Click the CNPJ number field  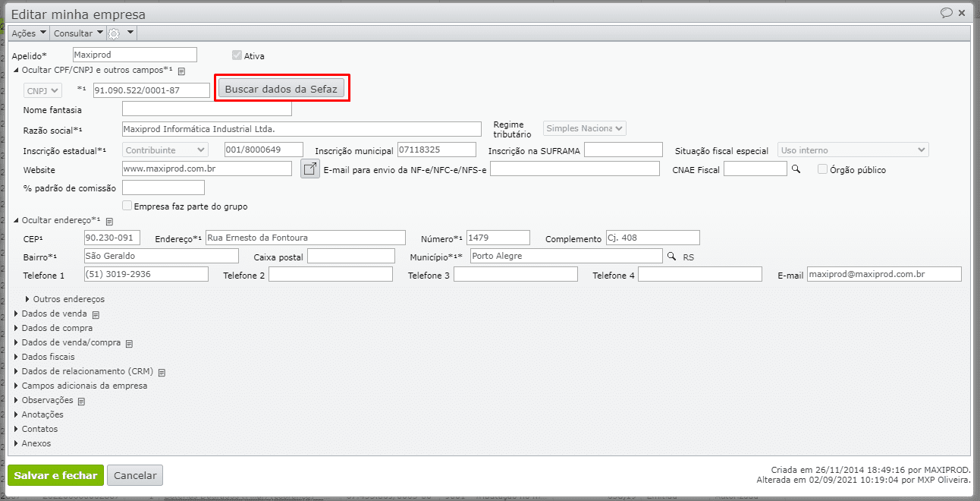pos(151,90)
